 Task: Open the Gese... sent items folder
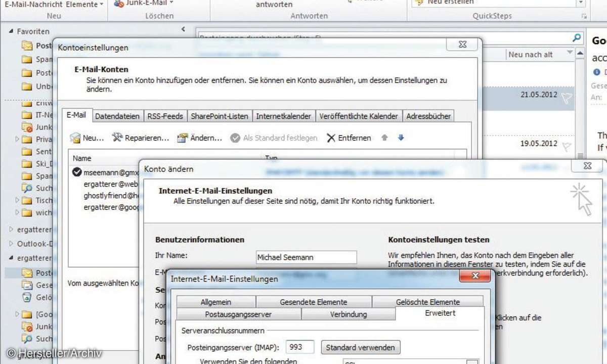pyautogui.click(x=37, y=285)
